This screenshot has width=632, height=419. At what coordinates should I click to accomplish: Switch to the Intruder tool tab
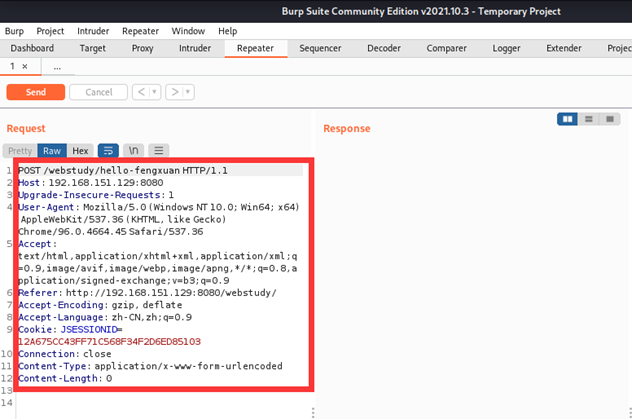tap(195, 48)
